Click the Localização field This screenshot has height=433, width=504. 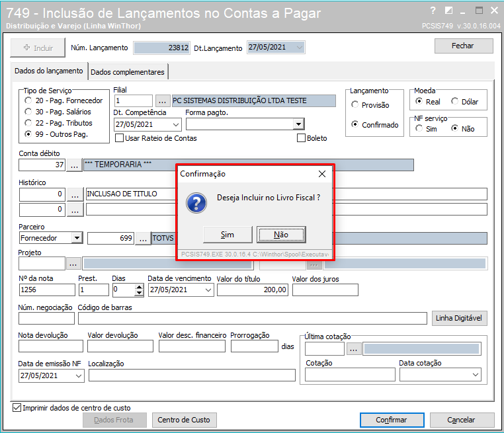(x=192, y=375)
